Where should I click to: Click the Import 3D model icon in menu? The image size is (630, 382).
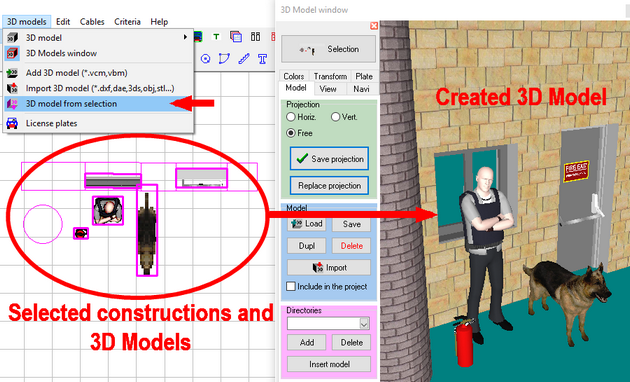[x=12, y=88]
